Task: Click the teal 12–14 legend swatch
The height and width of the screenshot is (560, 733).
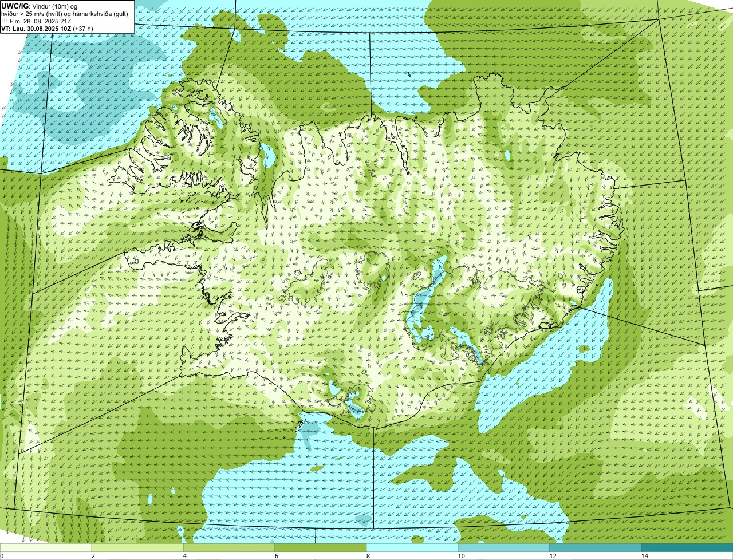Action: [596, 547]
